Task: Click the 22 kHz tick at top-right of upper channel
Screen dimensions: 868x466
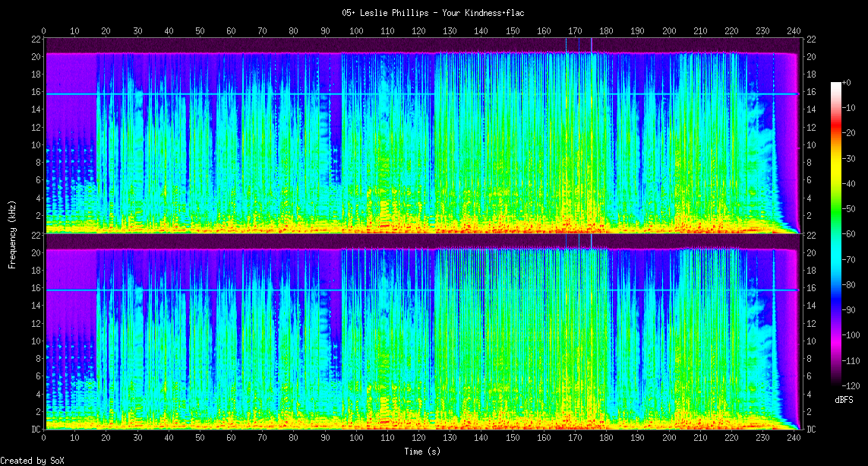Action: click(x=811, y=40)
